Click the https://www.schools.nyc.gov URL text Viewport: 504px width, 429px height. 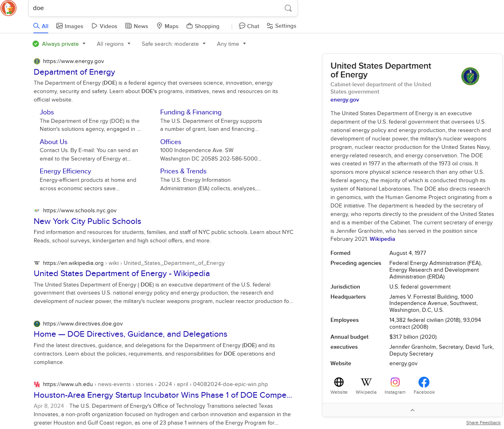coord(80,211)
